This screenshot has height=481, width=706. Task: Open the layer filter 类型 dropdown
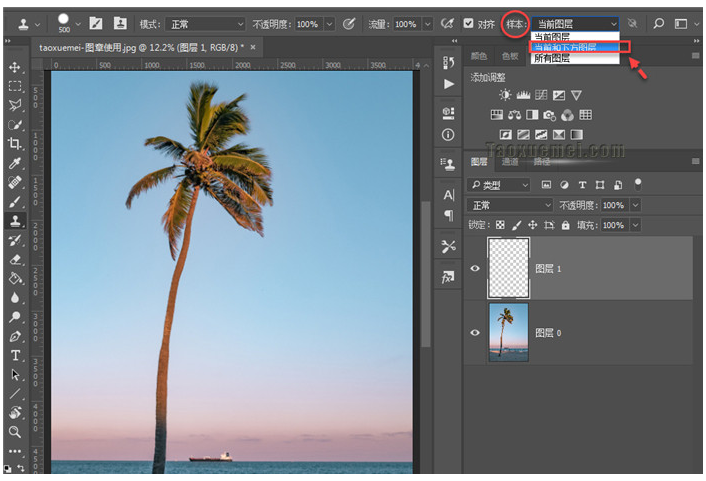coord(500,185)
